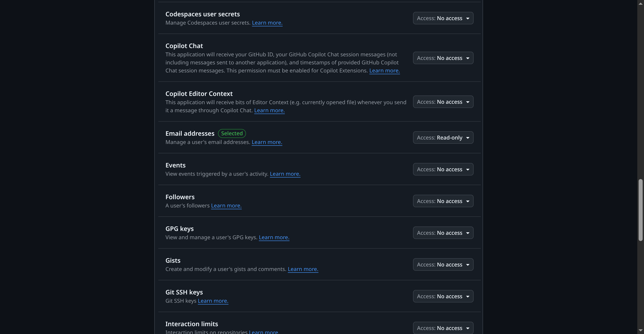Open the Gists access dropdown

click(443, 264)
